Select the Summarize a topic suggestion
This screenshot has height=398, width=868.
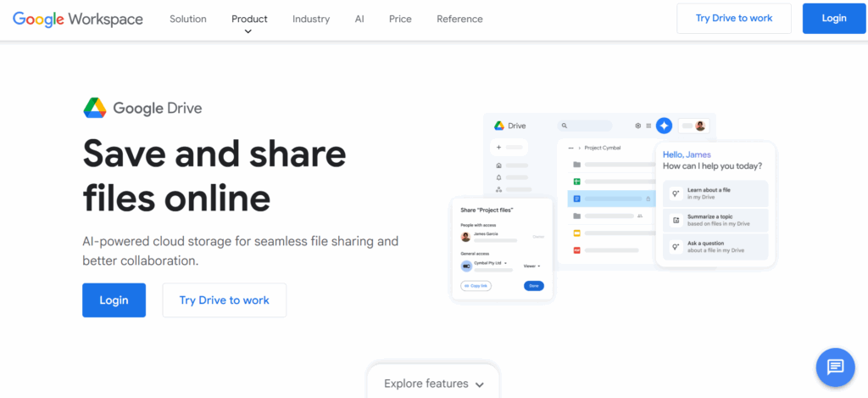pos(715,220)
